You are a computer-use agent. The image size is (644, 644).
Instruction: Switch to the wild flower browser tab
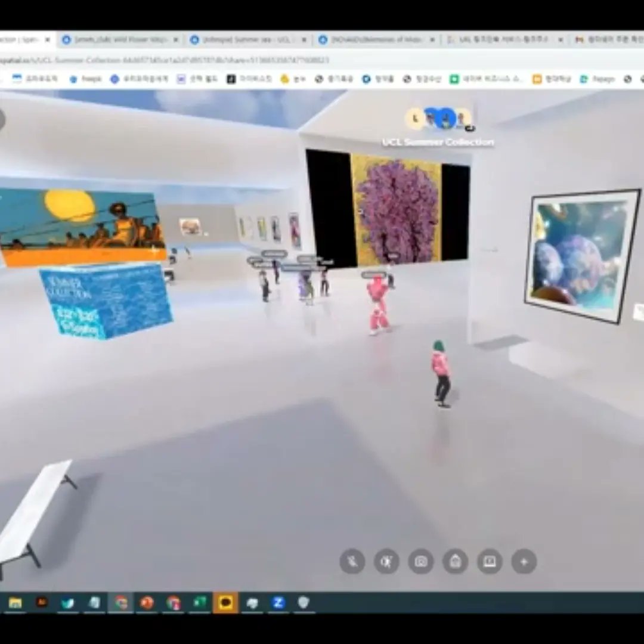120,40
